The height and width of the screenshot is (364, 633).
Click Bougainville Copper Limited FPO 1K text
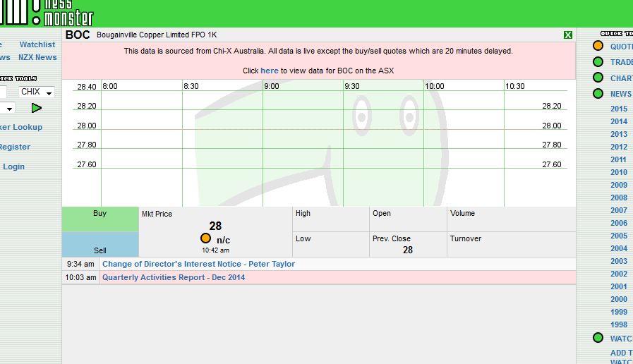pyautogui.click(x=157, y=35)
